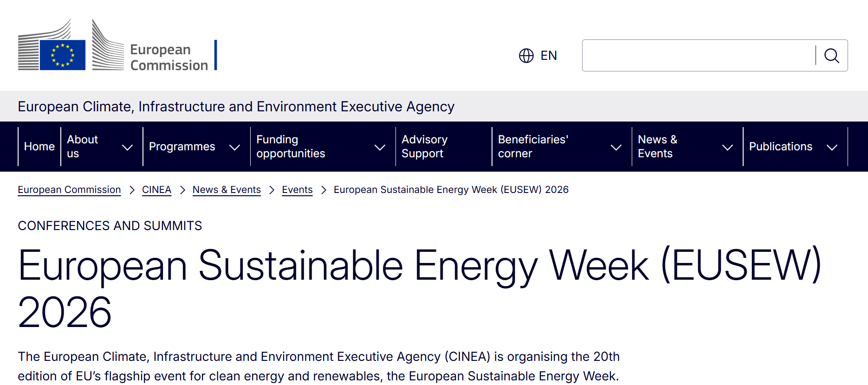
Task: Click the CONFERENCES AND SUMMITS label
Action: [x=110, y=226]
